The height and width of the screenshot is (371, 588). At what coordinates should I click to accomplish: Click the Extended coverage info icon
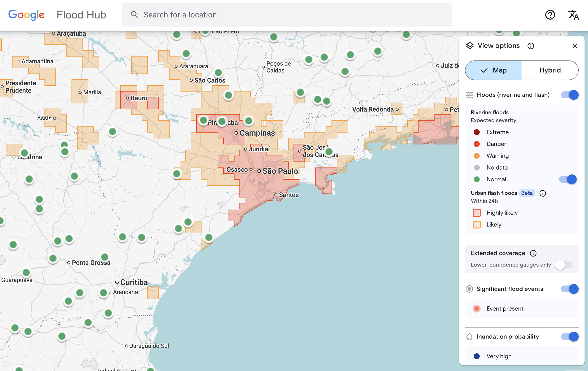coord(533,253)
